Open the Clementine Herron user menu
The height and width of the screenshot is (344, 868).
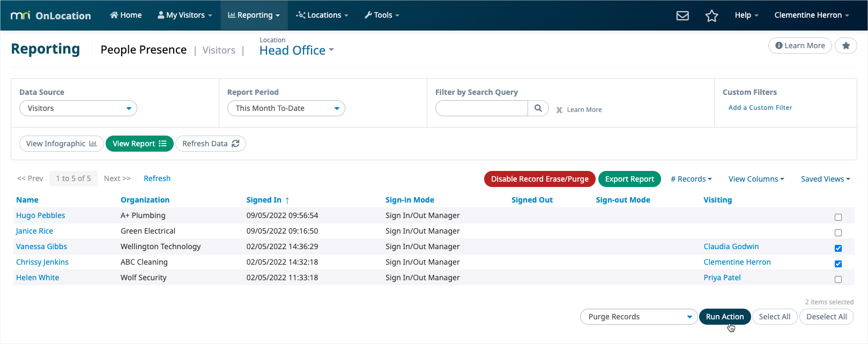click(x=812, y=15)
